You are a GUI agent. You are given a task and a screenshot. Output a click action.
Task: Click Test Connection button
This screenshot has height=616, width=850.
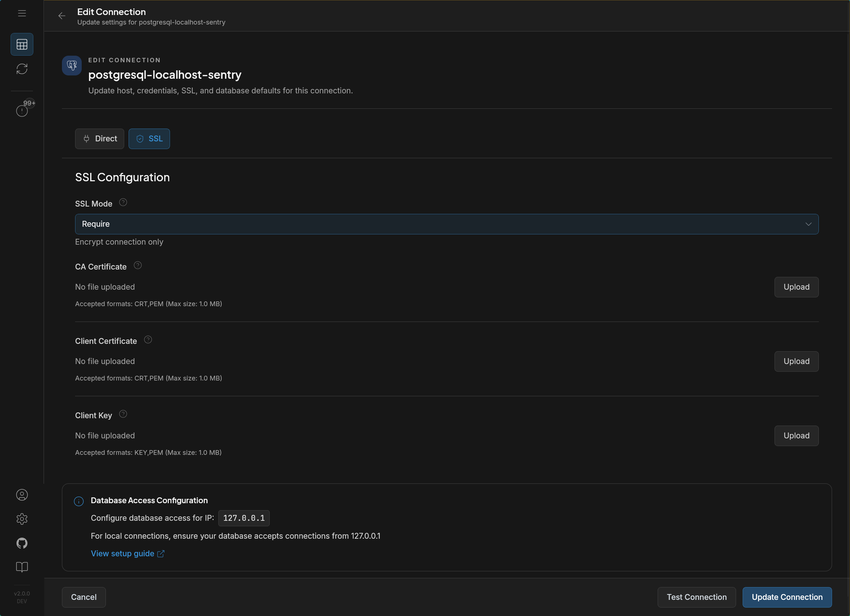[696, 597]
